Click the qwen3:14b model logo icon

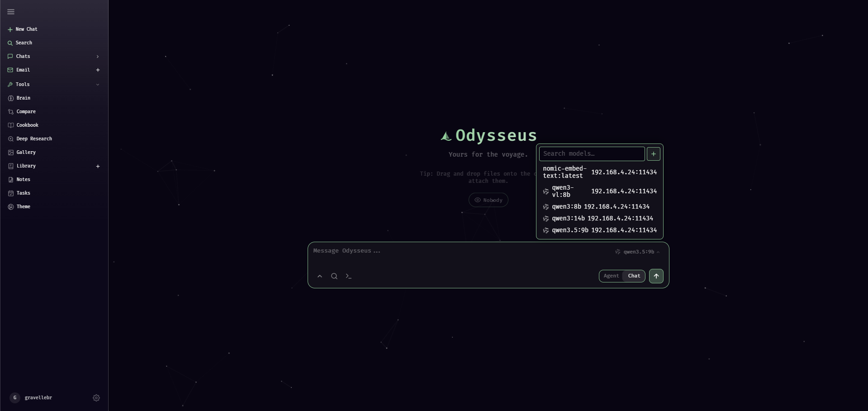[x=546, y=219]
